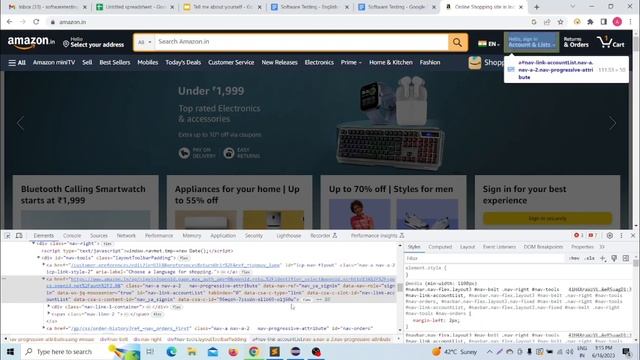This screenshot has height=360, width=640.
Task: Click browser back arrow
Action: [x=9, y=22]
